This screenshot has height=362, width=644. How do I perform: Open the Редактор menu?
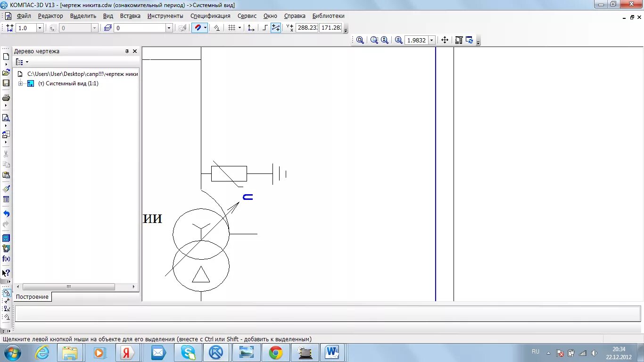click(50, 16)
